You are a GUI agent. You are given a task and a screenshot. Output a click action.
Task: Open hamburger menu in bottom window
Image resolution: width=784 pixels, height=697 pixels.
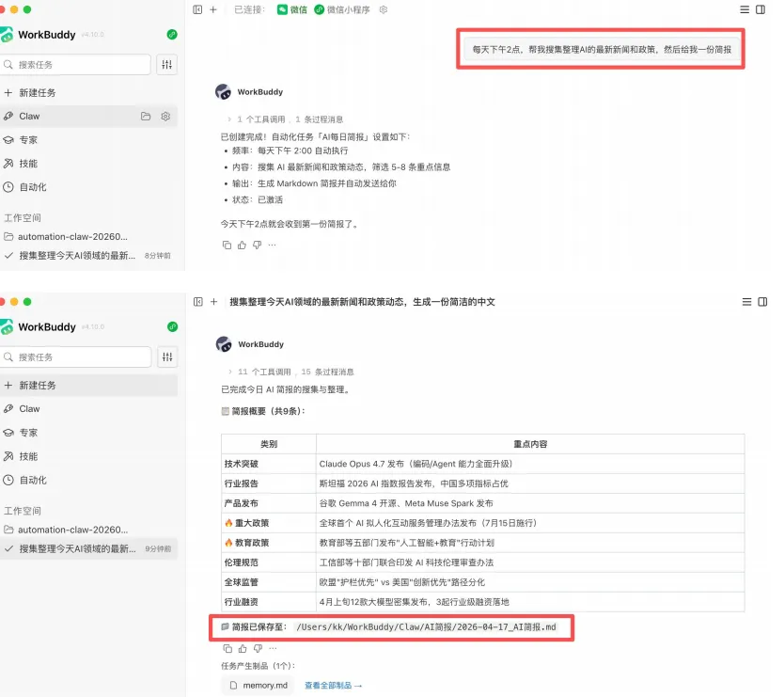point(746,302)
